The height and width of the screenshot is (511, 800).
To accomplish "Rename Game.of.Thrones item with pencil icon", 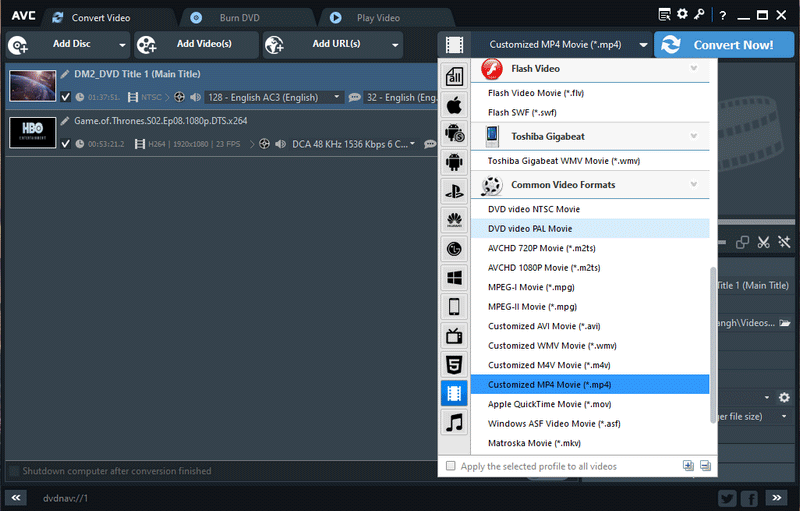I will point(65,121).
